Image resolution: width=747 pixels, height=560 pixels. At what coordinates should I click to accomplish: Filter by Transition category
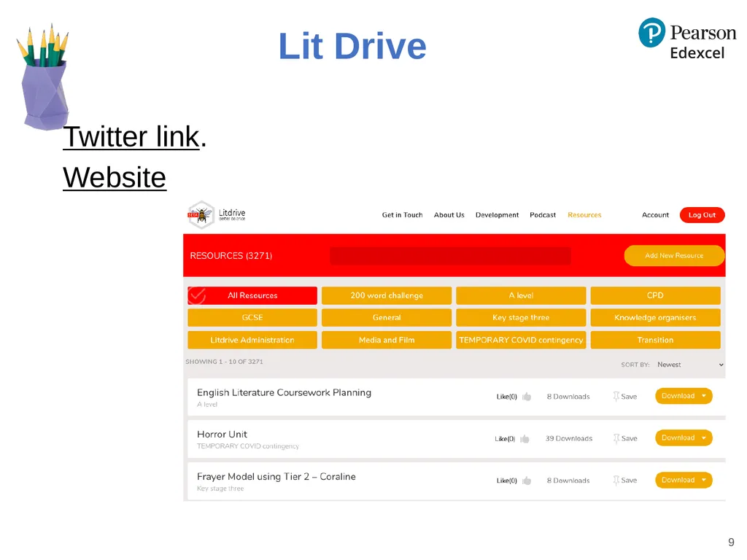click(x=655, y=340)
